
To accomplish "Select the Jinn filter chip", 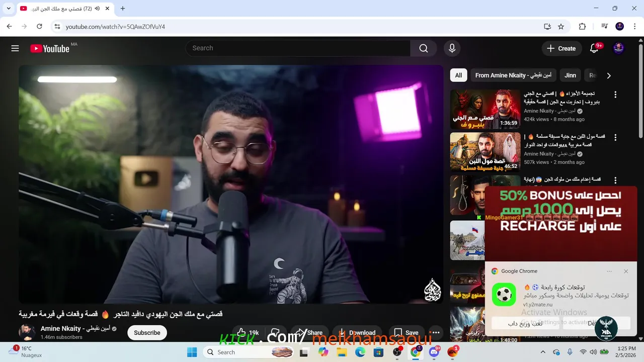I will (x=570, y=75).
